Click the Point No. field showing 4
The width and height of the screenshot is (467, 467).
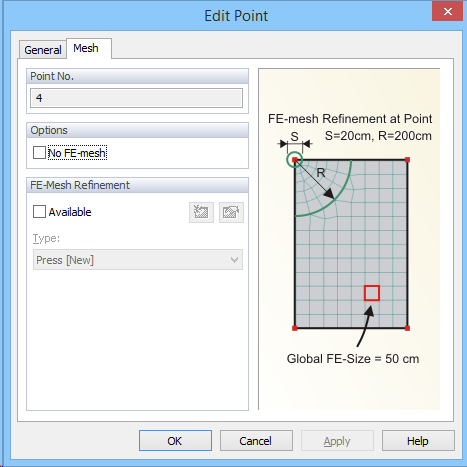coord(136,98)
